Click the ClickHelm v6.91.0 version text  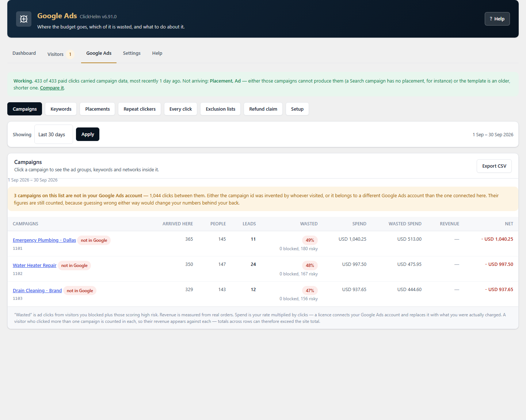click(x=98, y=17)
